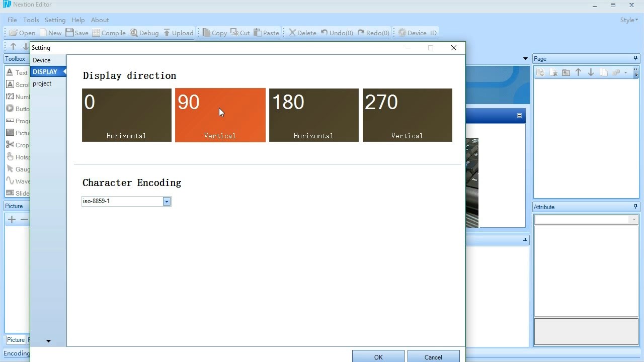This screenshot has height=362, width=644.
Task: Add a picture with plus icon
Action: coord(12,219)
